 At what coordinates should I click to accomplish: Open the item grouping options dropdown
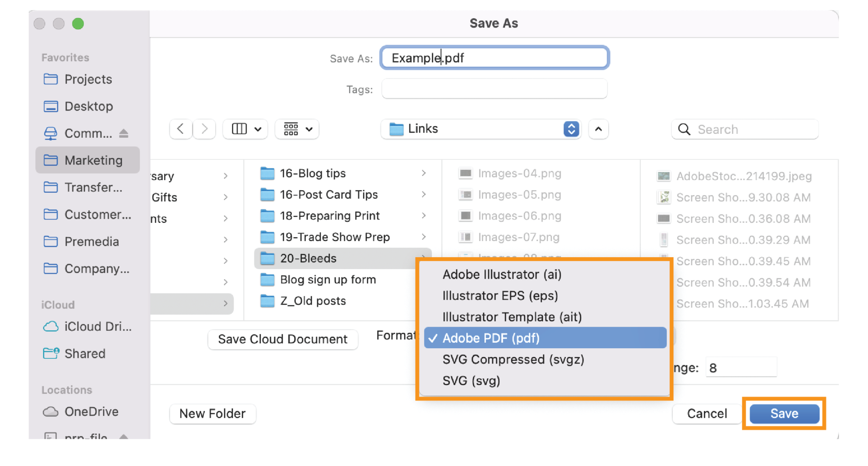point(297,129)
